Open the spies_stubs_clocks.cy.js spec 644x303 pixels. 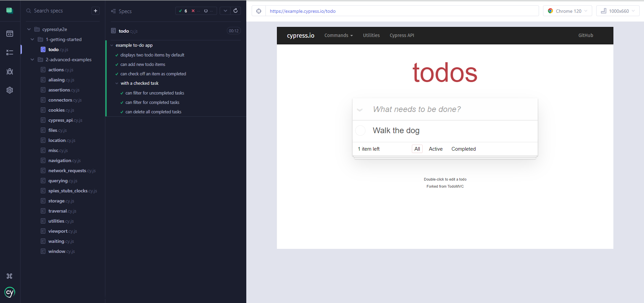[72, 191]
